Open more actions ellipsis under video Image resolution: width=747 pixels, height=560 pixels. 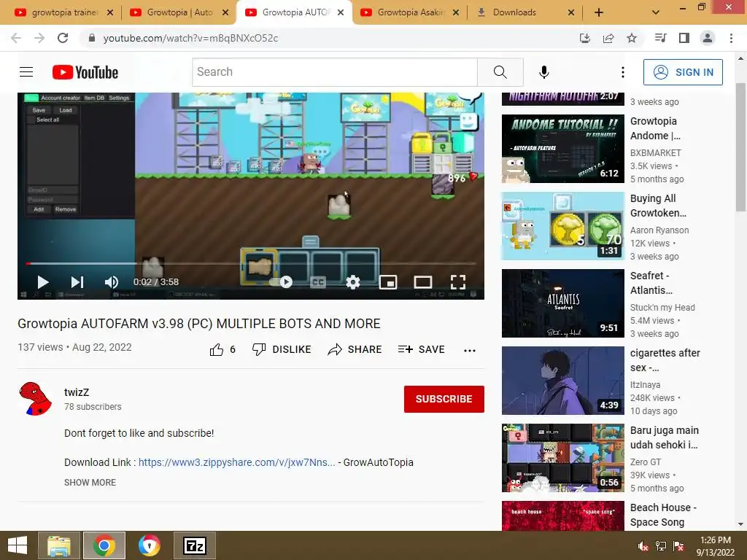pos(470,351)
